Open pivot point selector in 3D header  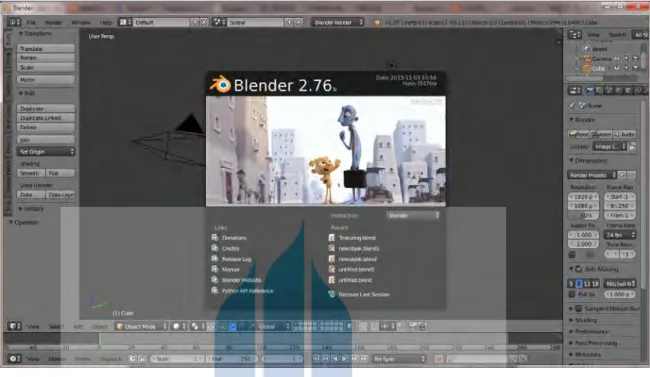coord(197,326)
